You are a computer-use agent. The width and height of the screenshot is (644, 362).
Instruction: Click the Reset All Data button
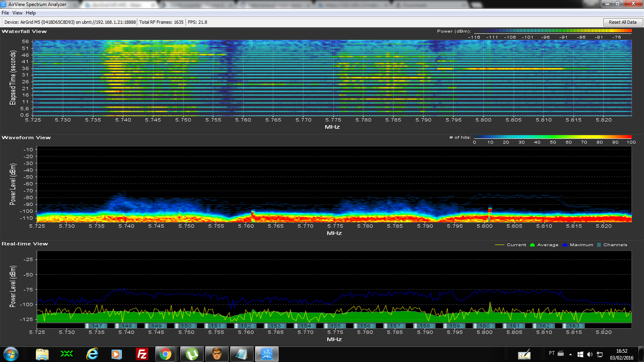(622, 22)
